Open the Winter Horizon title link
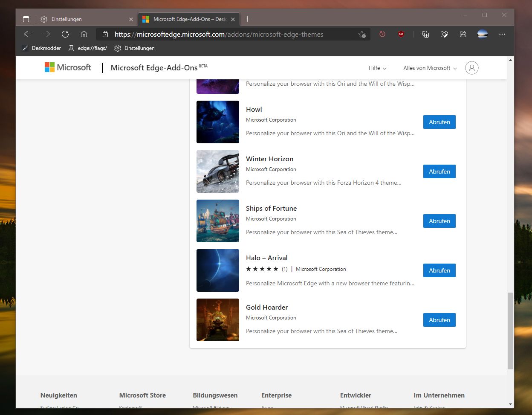 point(270,159)
